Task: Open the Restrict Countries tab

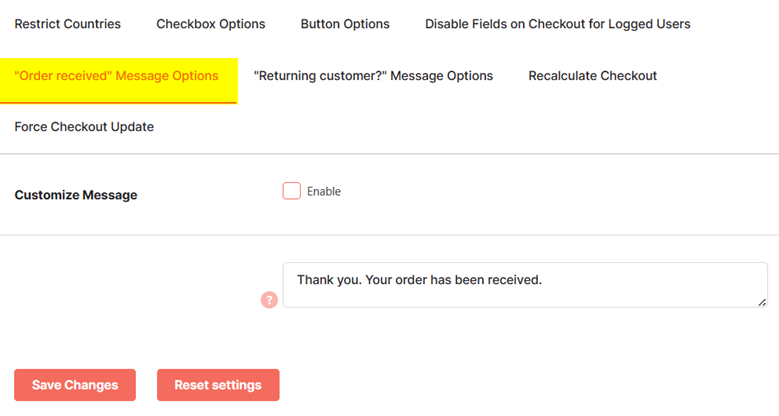Action: pyautogui.click(x=68, y=24)
